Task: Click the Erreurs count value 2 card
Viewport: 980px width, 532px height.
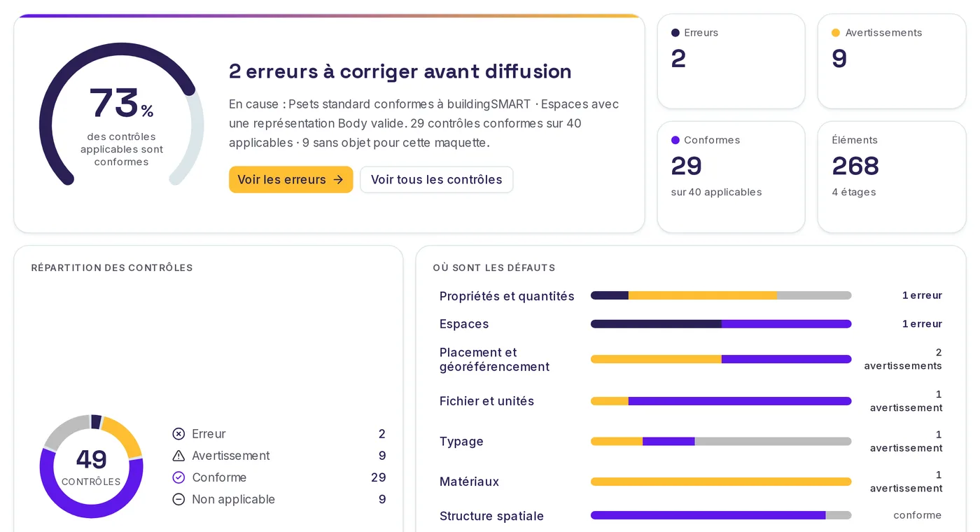Action: coord(731,62)
